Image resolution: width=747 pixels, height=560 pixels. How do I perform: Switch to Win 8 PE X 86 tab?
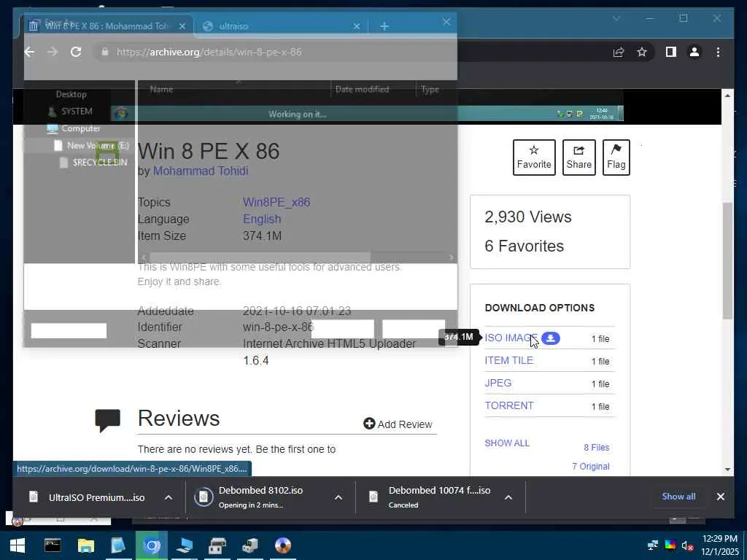pyautogui.click(x=107, y=26)
